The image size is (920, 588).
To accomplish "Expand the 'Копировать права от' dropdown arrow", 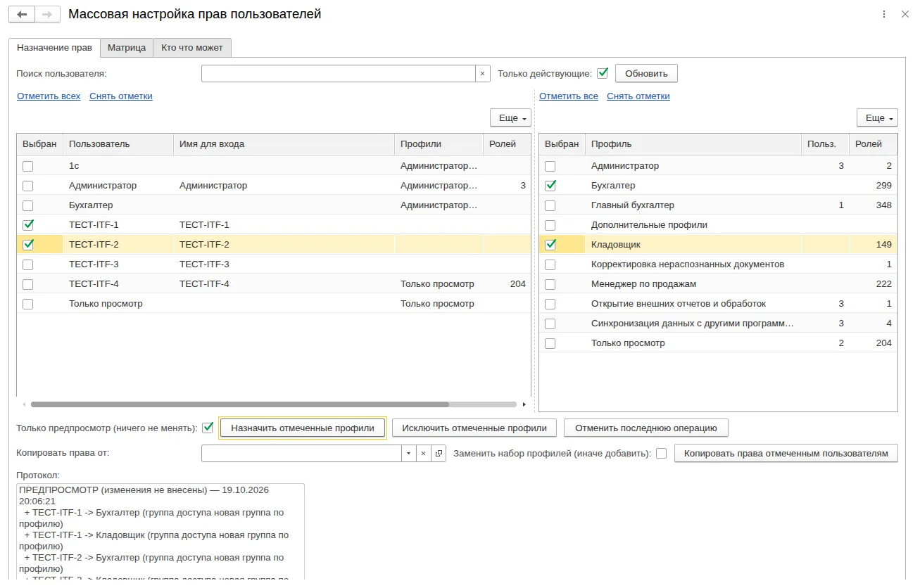I will 409,454.
